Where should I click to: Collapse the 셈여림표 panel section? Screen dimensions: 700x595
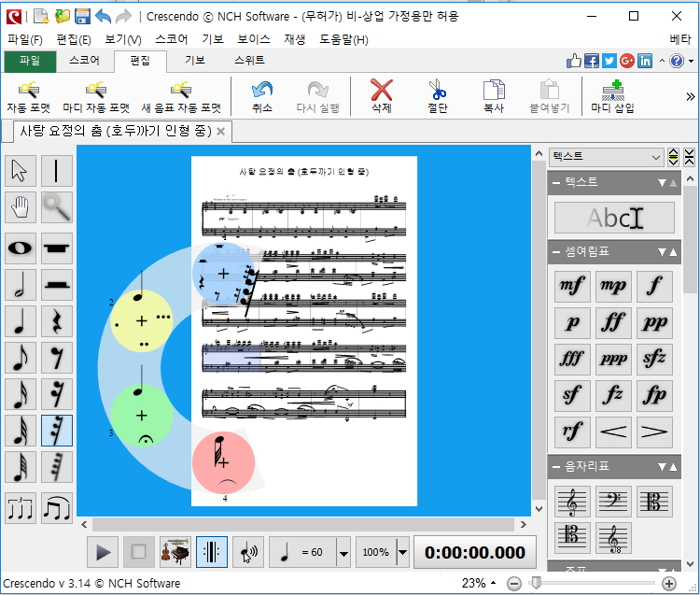[556, 252]
